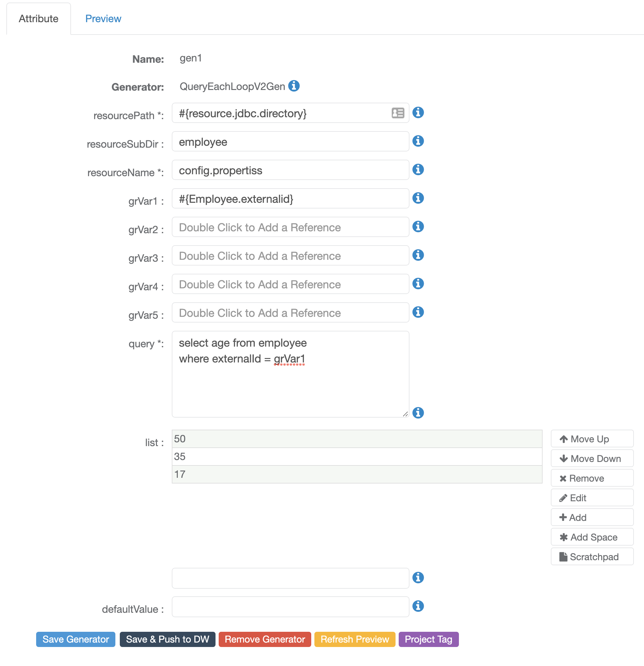Click the Remove Generator button
Screen dimensions: 644x666
264,639
